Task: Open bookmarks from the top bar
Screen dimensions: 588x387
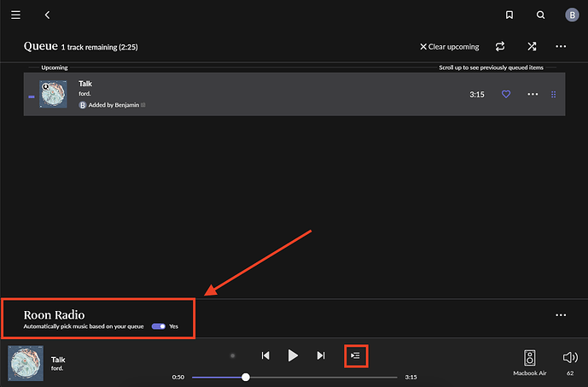Action: pos(509,15)
